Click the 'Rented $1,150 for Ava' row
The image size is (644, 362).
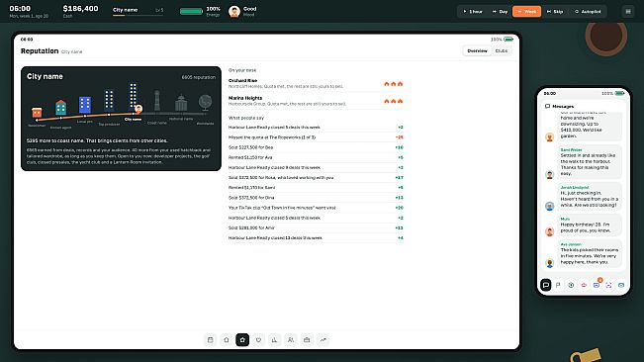coord(316,157)
